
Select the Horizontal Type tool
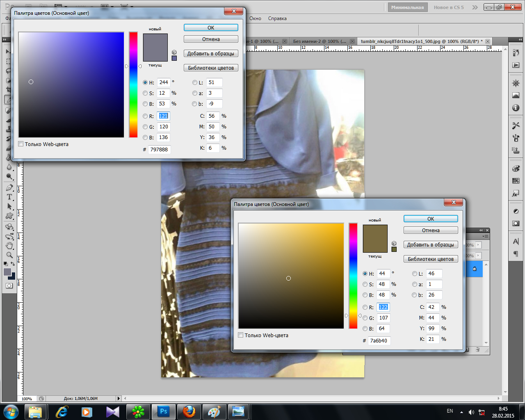[x=9, y=197]
